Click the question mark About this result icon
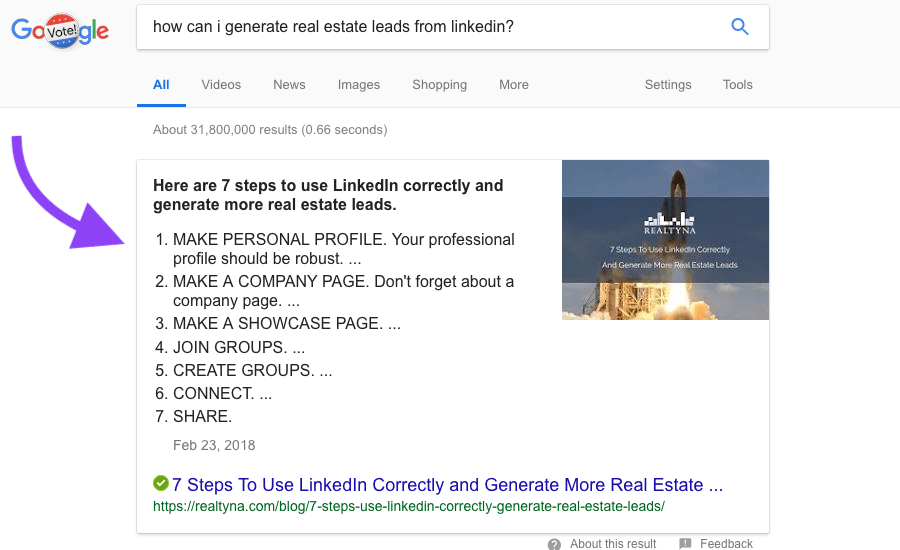Viewport: 900px width, 550px height. tap(554, 544)
